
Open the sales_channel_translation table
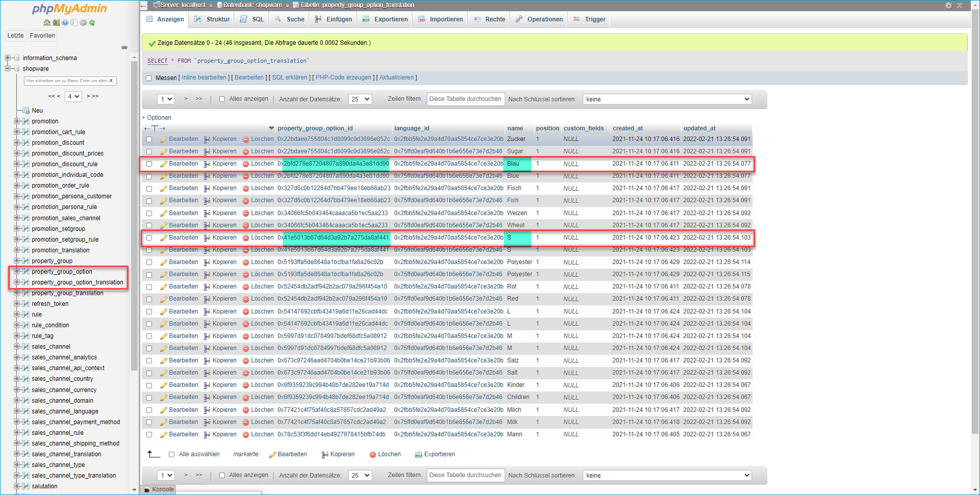point(66,454)
